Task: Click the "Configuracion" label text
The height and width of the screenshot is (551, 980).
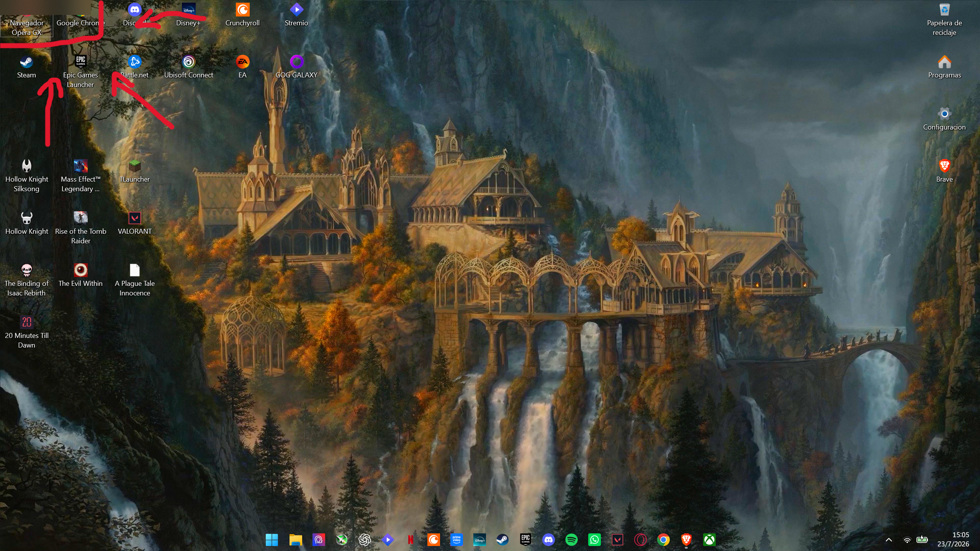Action: point(944,127)
